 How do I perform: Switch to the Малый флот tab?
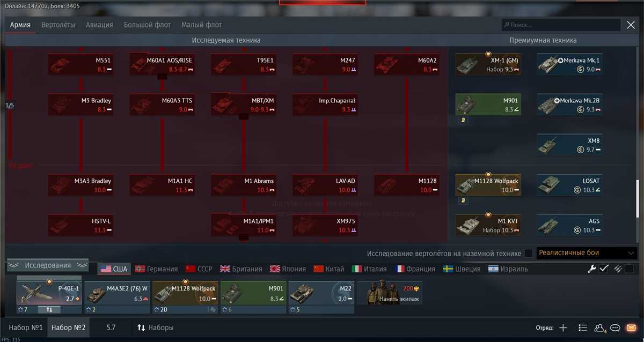tap(201, 25)
